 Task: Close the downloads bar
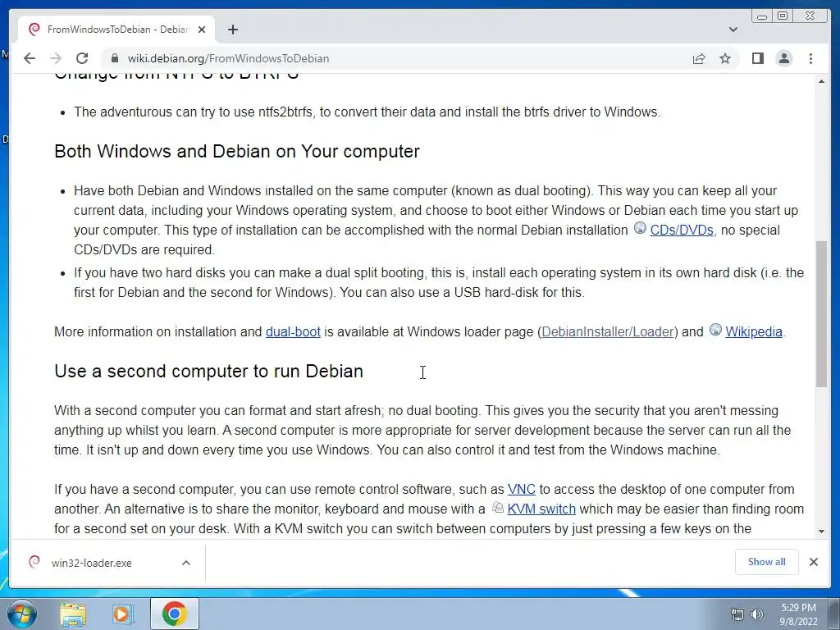coord(813,562)
